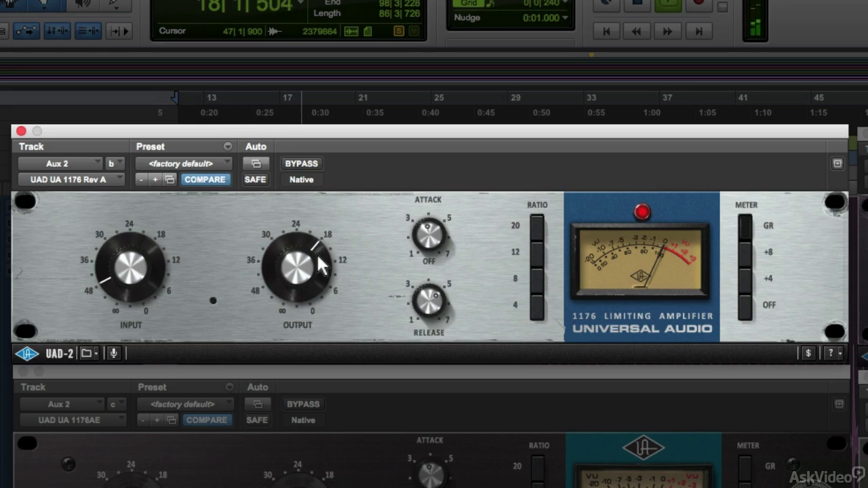The width and height of the screenshot is (868, 488).
Task: Click Go to End transport button
Action: pyautogui.click(x=698, y=31)
